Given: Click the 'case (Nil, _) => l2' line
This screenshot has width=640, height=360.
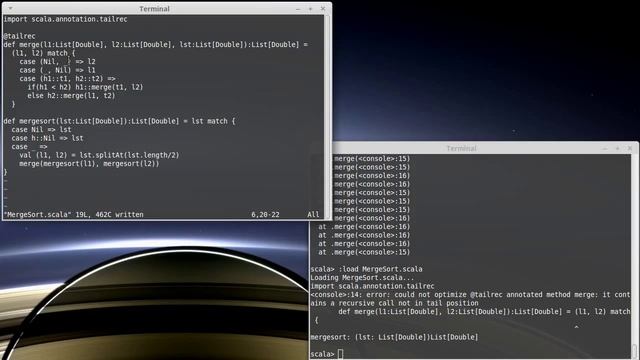Looking at the screenshot, I should tap(57, 62).
